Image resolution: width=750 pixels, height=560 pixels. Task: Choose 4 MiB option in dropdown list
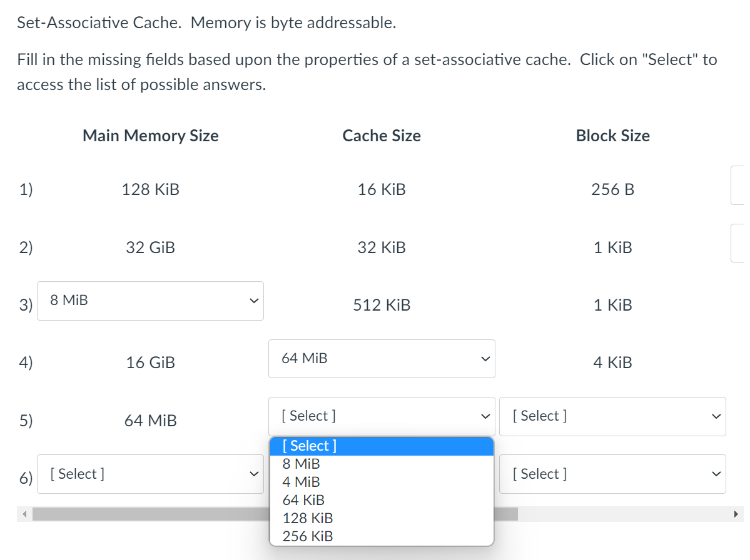pyautogui.click(x=381, y=482)
